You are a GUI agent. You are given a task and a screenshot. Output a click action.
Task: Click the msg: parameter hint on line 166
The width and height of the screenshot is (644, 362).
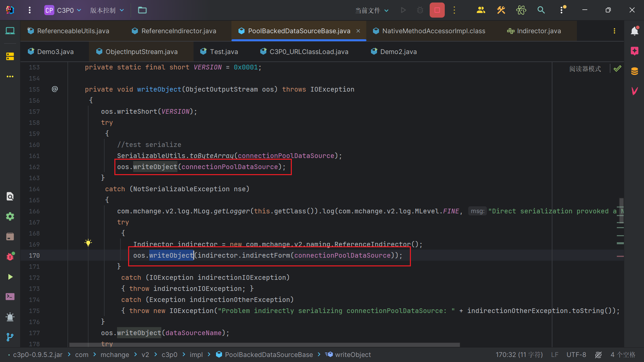(x=477, y=211)
